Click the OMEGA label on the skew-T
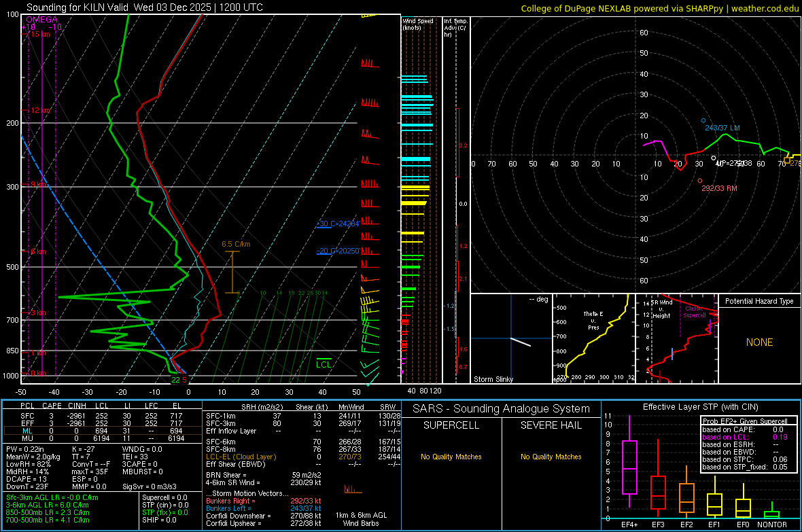This screenshot has height=532, width=802. [x=42, y=20]
